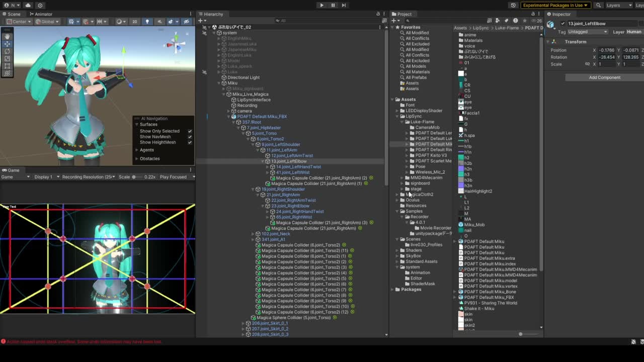The image size is (644, 362).
Task: Click Experimental Packages In Use button
Action: (x=555, y=5)
